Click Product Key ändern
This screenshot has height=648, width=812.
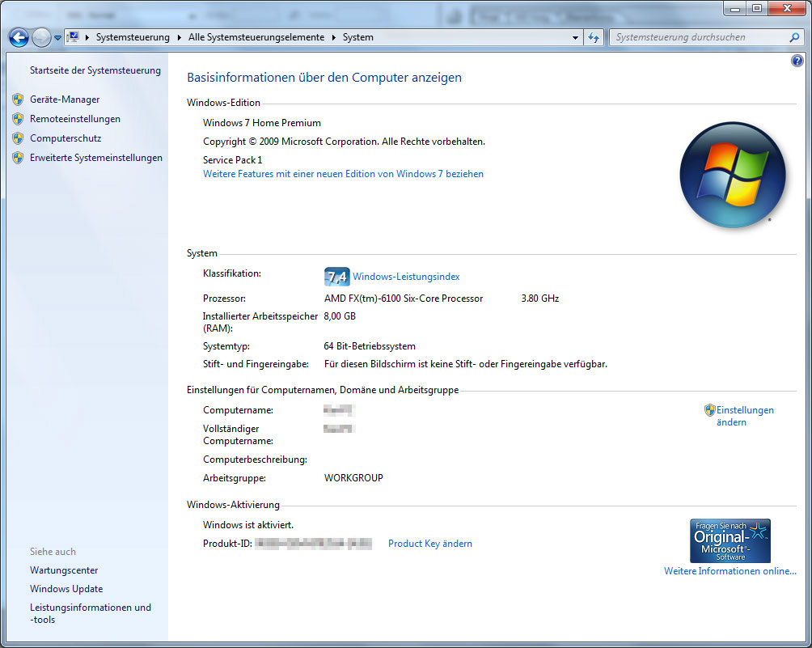[x=429, y=544]
